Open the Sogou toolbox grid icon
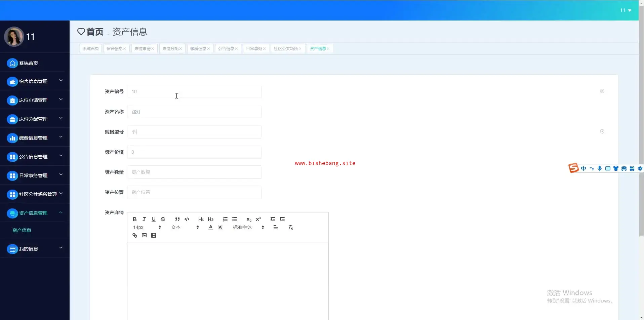Image resolution: width=644 pixels, height=320 pixels. click(632, 168)
